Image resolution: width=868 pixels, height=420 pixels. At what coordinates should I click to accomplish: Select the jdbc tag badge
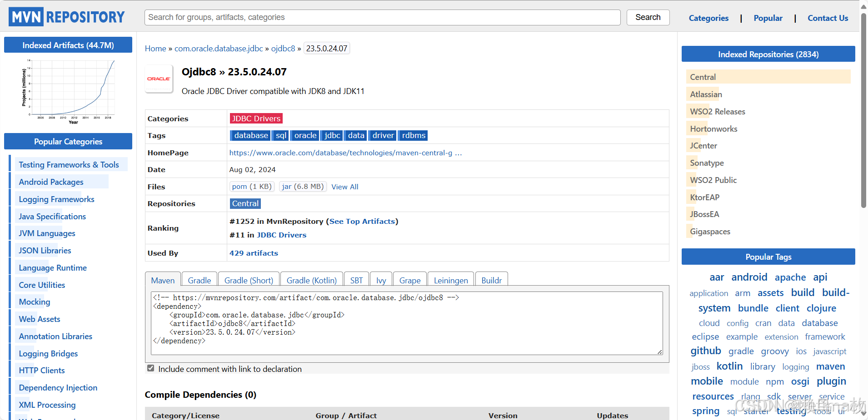pyautogui.click(x=332, y=135)
